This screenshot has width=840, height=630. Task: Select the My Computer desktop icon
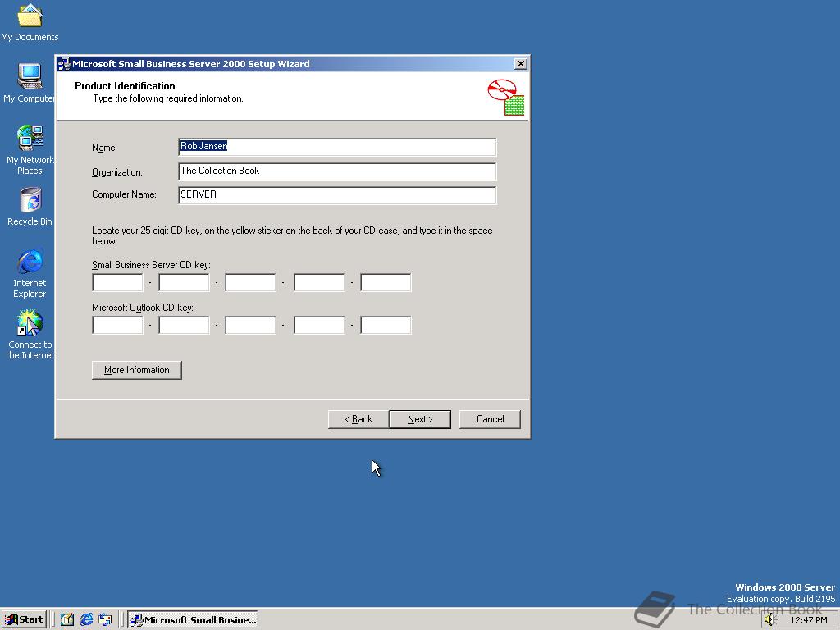coord(30,83)
